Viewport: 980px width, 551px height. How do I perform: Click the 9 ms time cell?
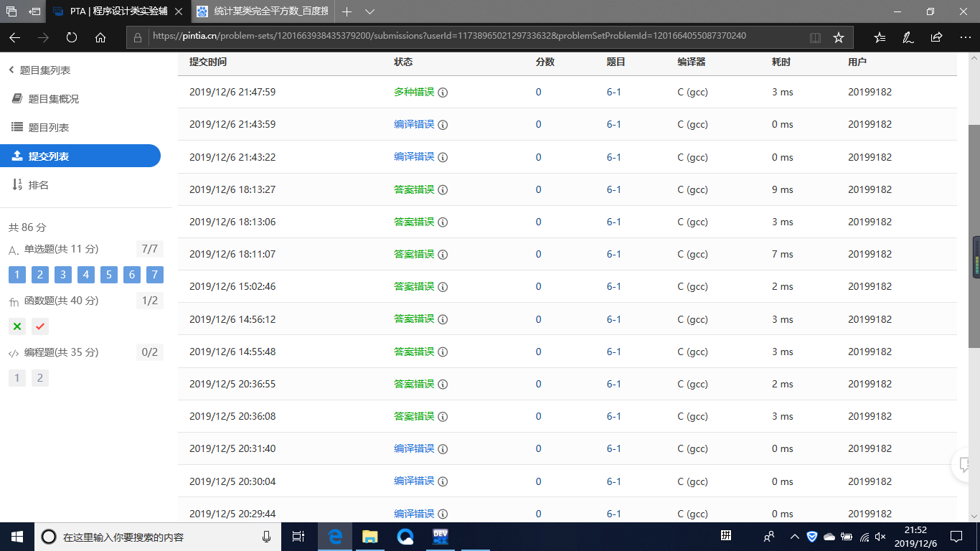pyautogui.click(x=783, y=189)
